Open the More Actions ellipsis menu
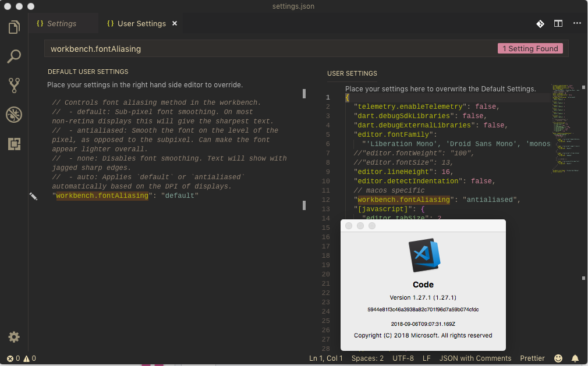Image resolution: width=588 pixels, height=366 pixels. coord(578,24)
